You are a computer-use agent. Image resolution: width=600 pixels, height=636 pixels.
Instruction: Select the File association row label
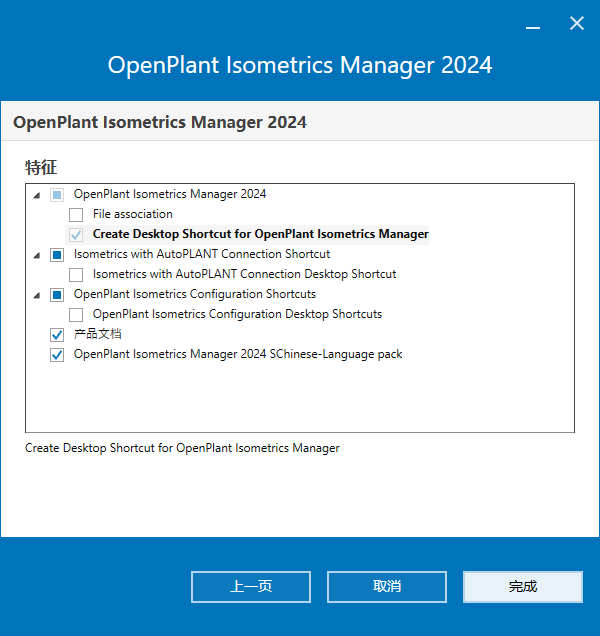(133, 214)
